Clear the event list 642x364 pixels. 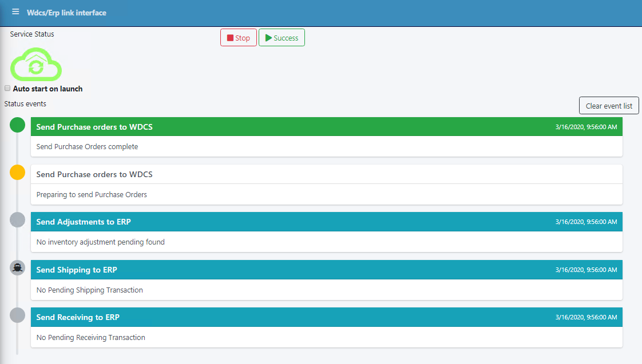609,106
